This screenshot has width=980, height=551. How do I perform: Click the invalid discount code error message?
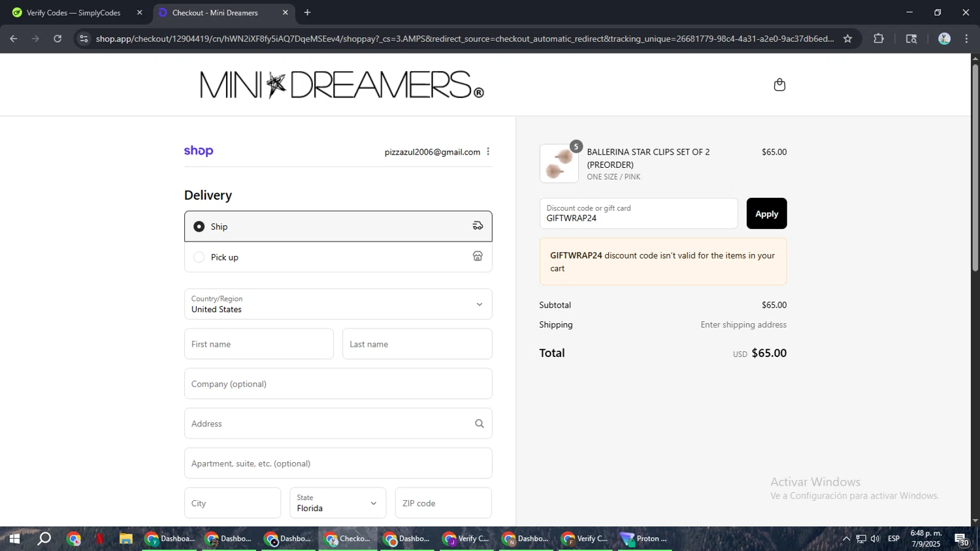tap(663, 261)
